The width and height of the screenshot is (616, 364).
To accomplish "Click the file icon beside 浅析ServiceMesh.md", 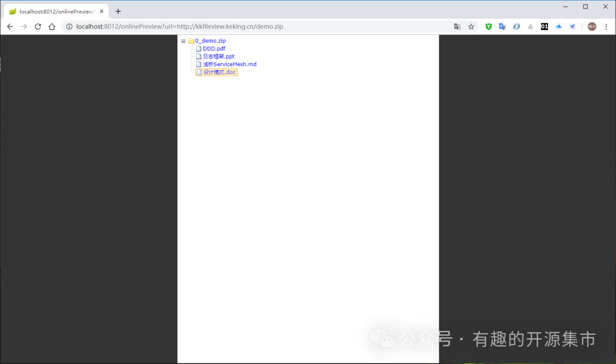I will pos(199,64).
